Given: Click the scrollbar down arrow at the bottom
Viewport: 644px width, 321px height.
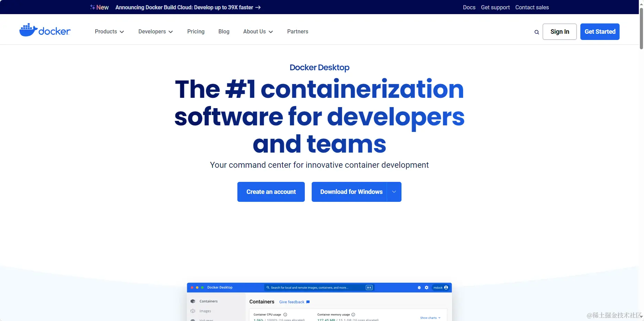Looking at the screenshot, I should pos(641,317).
